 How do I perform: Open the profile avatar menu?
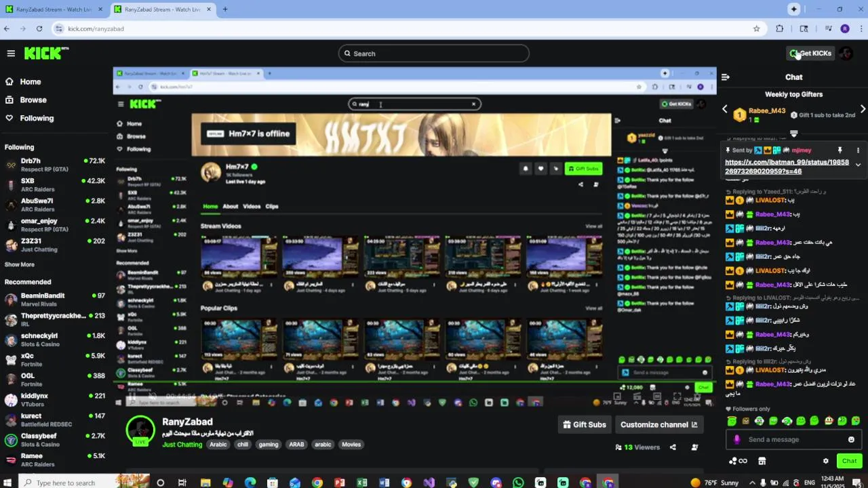click(x=846, y=54)
